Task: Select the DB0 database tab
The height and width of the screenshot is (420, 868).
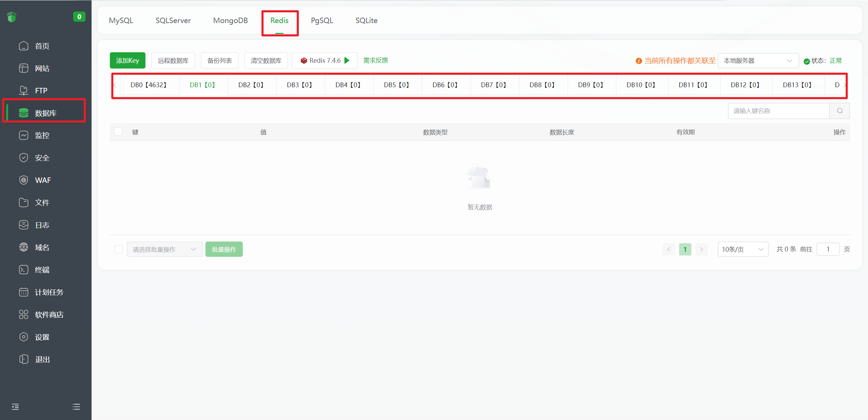Action: click(x=149, y=85)
